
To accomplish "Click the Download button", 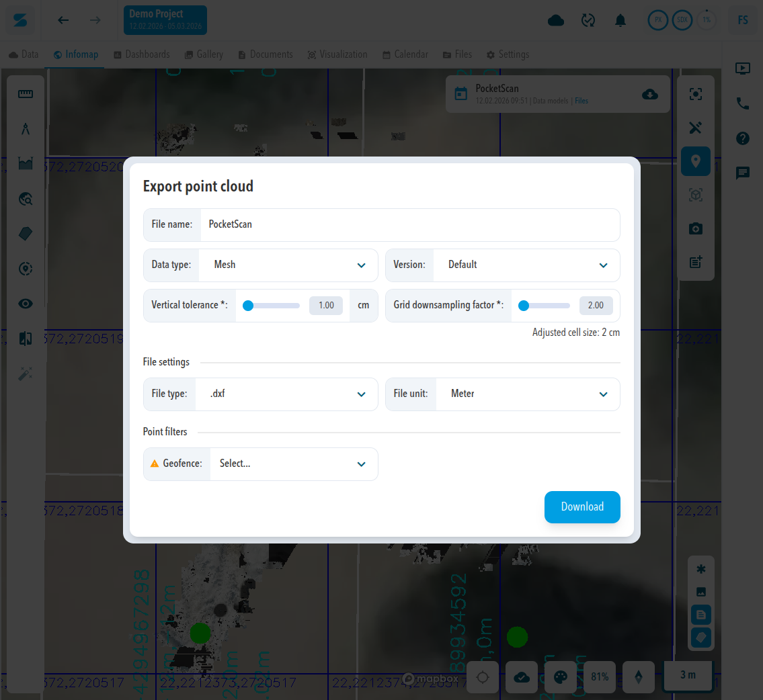I will coord(582,507).
